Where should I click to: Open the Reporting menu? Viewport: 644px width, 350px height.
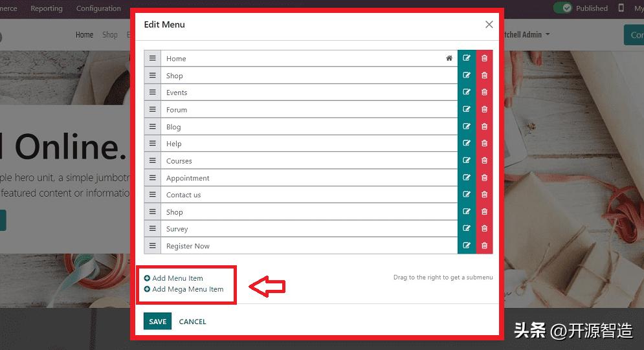(x=47, y=8)
